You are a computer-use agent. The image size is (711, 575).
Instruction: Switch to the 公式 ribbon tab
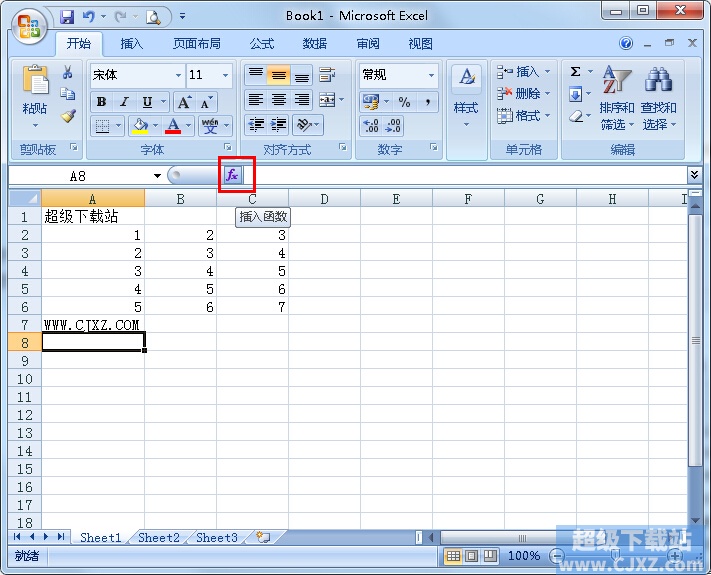click(x=262, y=44)
